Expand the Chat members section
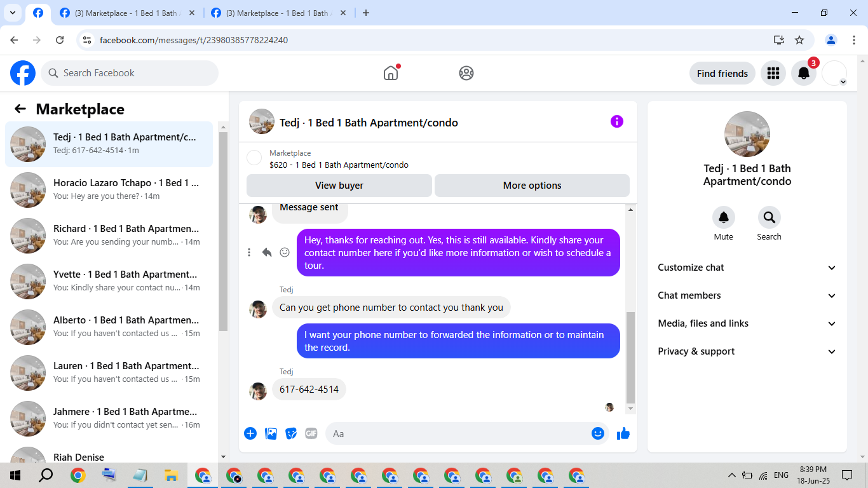 [747, 295]
